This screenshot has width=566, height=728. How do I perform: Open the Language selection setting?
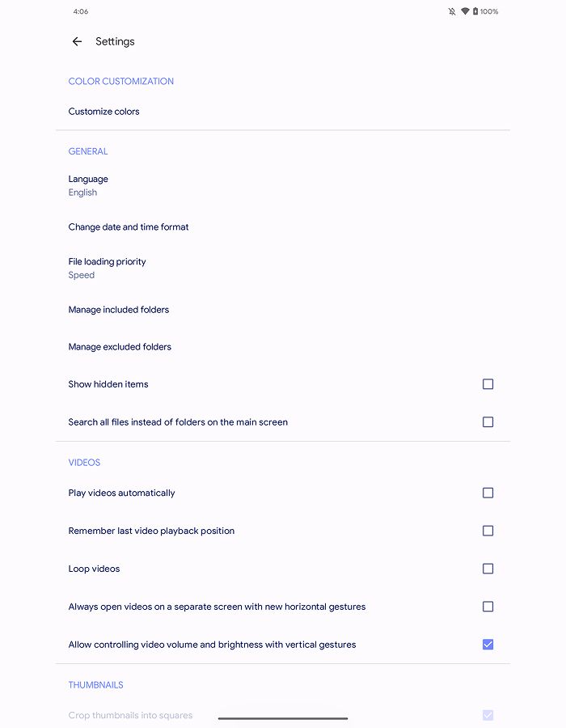pyautogui.click(x=88, y=185)
